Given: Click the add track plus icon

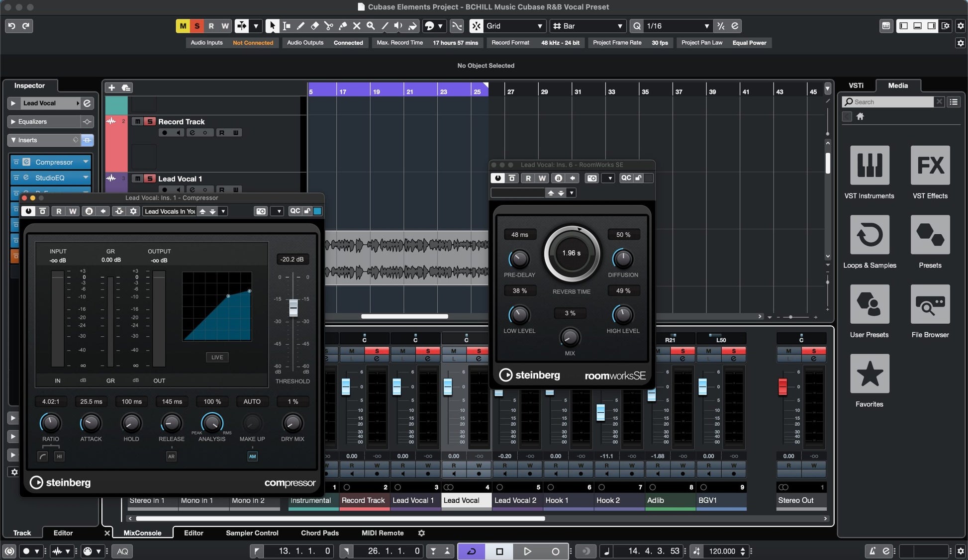Looking at the screenshot, I should point(111,88).
